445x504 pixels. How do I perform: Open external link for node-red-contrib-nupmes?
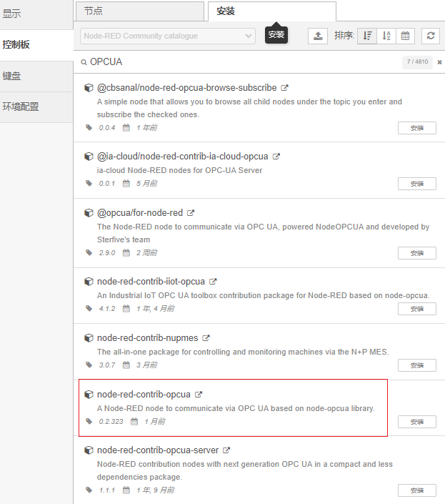point(206,338)
